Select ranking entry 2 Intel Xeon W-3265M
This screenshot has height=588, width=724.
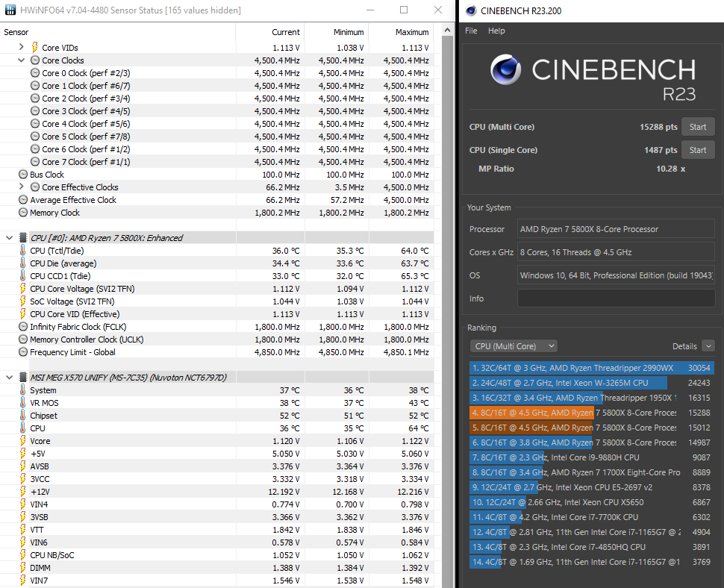click(591, 383)
